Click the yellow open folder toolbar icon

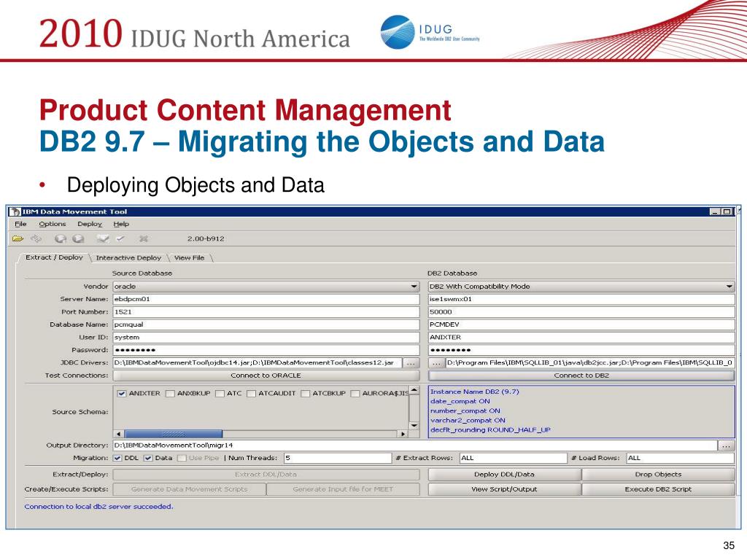18,238
